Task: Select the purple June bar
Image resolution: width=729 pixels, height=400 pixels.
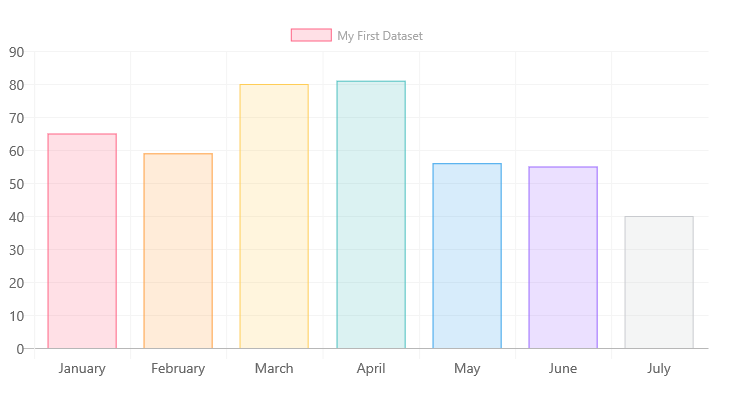Action: coord(563,258)
